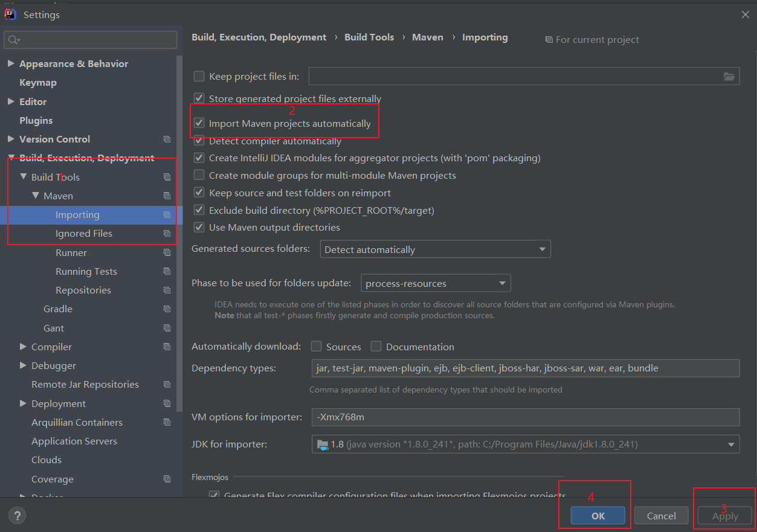Click the OK button
Viewport: 757px width, 532px height.
598,516
